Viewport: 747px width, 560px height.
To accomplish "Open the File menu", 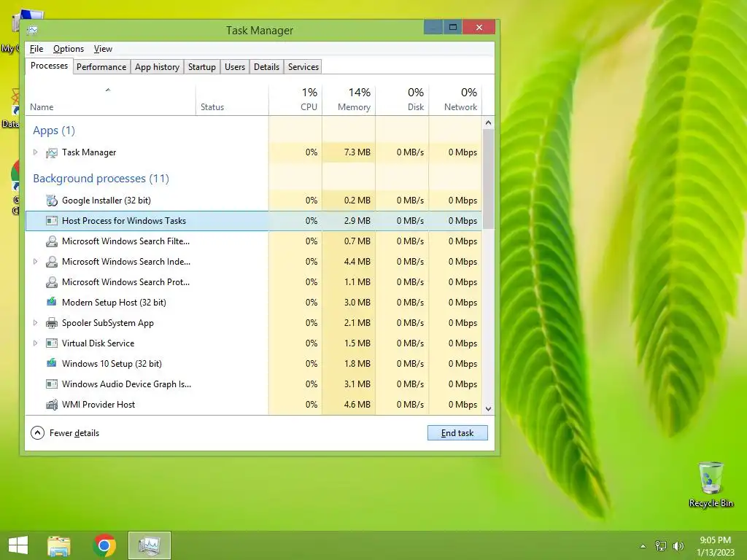I will click(x=36, y=49).
